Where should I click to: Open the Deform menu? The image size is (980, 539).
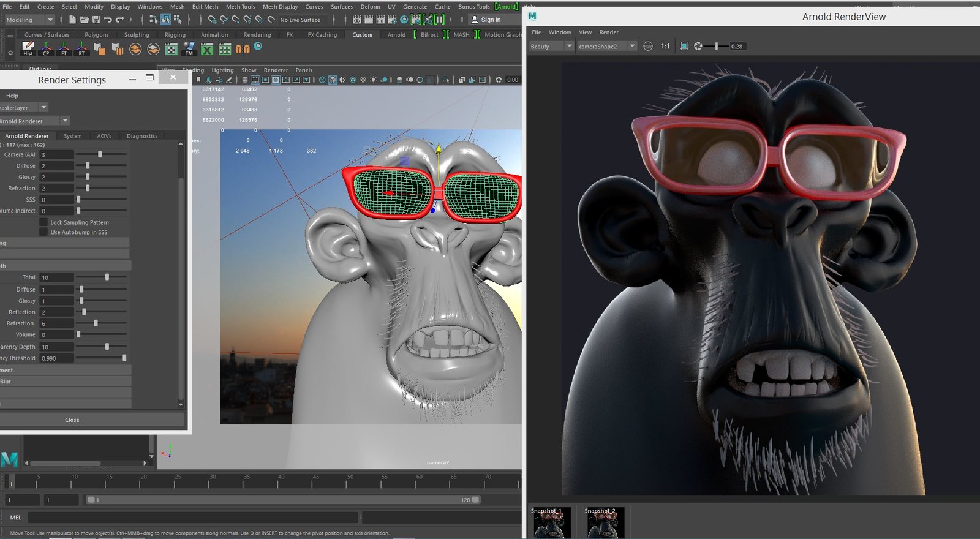tap(370, 6)
